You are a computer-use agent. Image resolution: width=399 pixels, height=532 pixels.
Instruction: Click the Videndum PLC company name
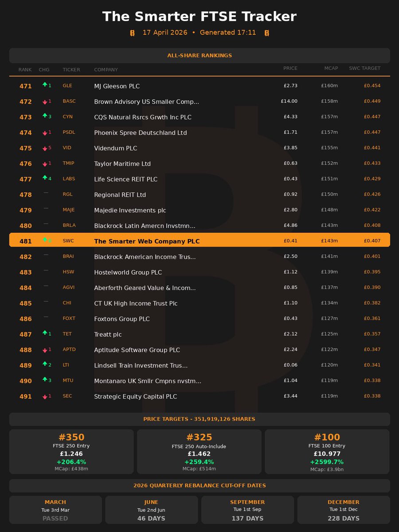point(116,149)
